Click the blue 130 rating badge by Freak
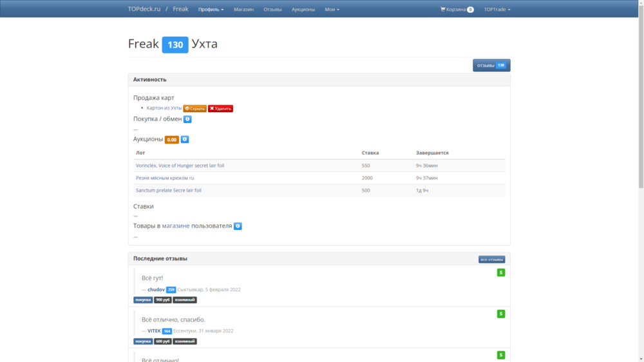644x362 pixels. pyautogui.click(x=175, y=44)
